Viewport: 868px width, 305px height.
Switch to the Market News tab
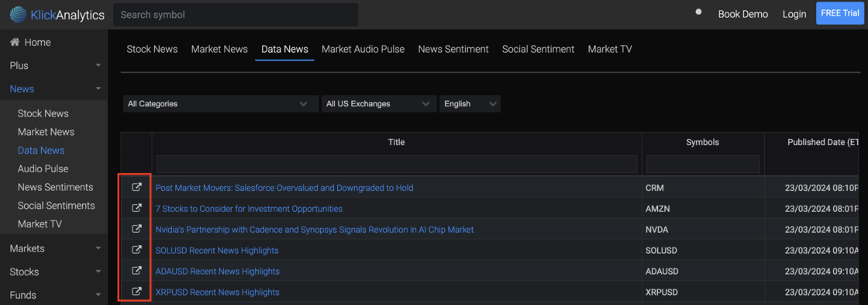219,50
